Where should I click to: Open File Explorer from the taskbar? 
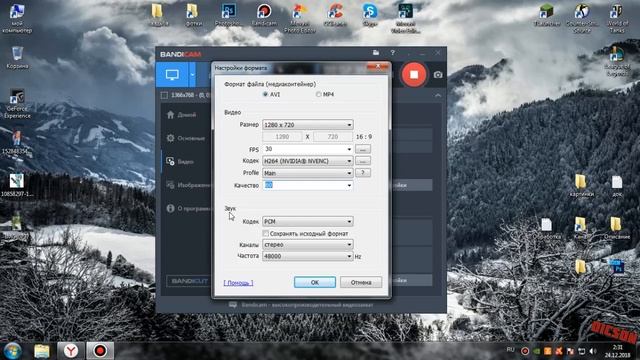[42, 351]
